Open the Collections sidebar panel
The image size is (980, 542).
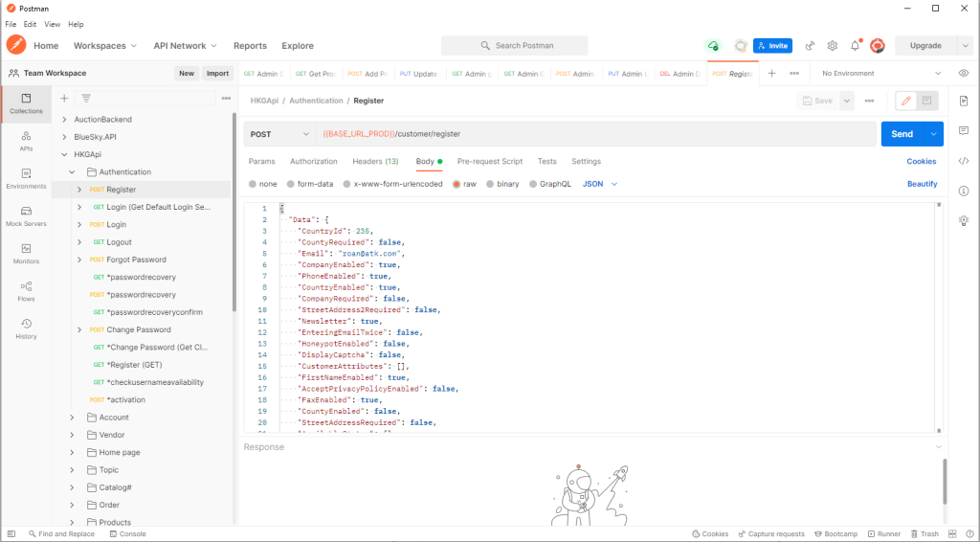click(26, 103)
